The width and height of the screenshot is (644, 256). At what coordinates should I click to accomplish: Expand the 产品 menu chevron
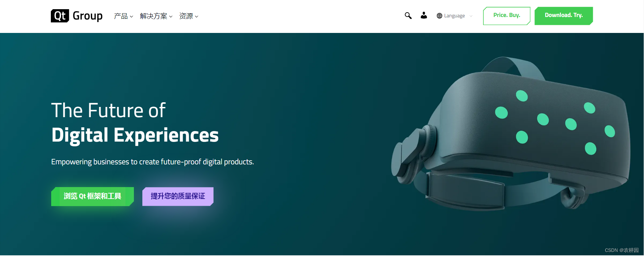click(132, 16)
